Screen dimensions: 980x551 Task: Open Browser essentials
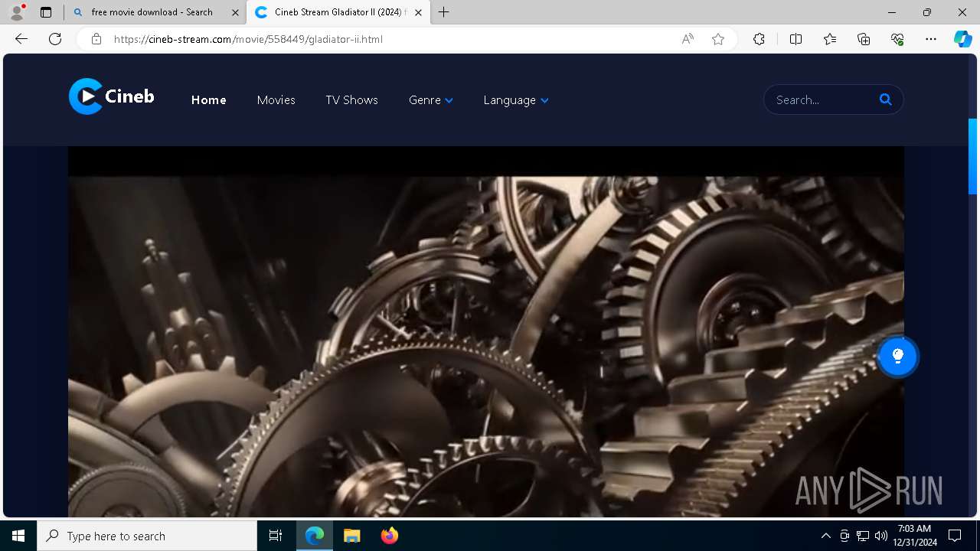pos(897,39)
